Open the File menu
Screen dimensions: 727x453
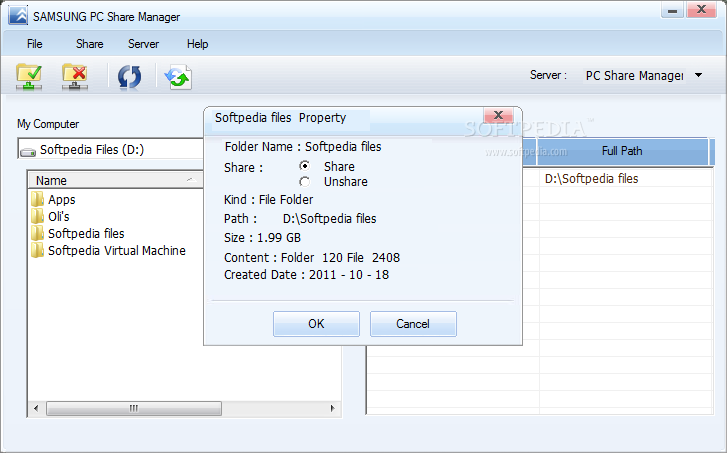click(35, 44)
